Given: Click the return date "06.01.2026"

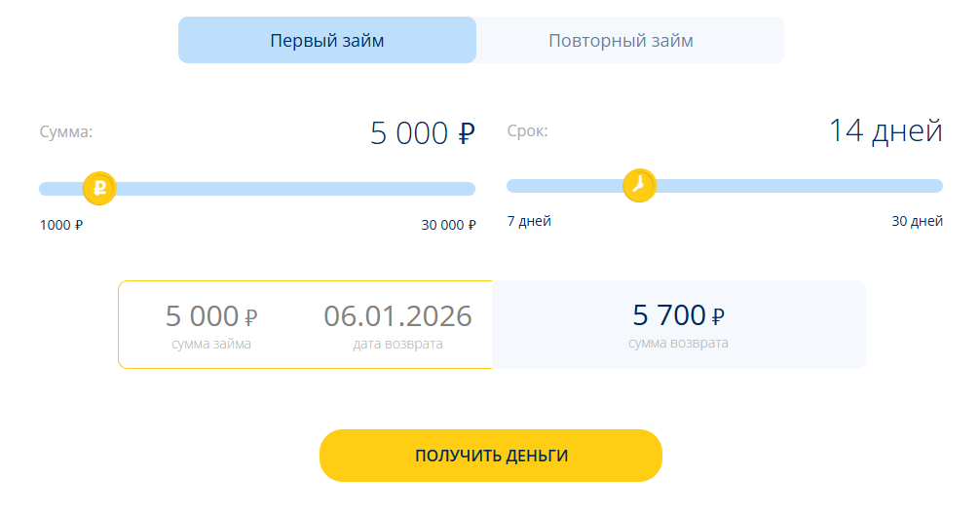Looking at the screenshot, I should coord(397,316).
